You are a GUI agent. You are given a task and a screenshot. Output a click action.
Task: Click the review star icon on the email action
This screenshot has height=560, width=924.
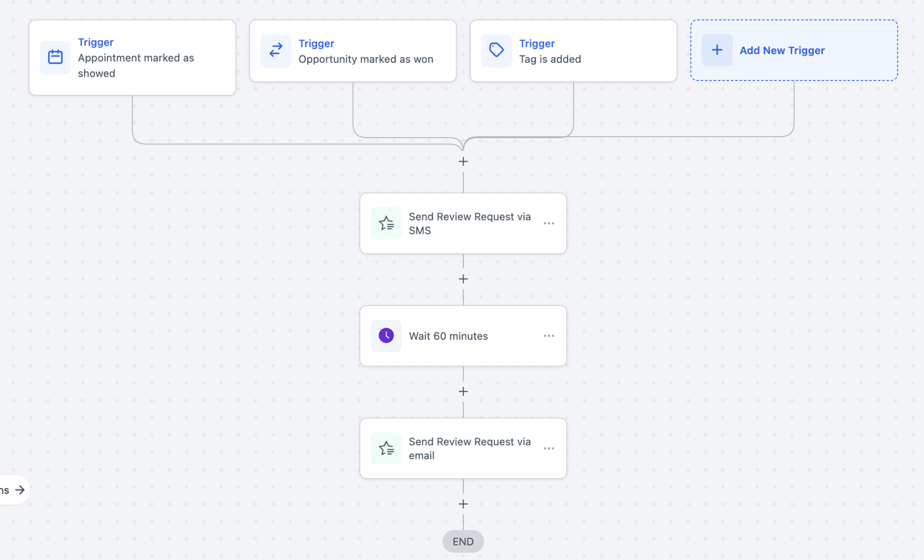386,448
